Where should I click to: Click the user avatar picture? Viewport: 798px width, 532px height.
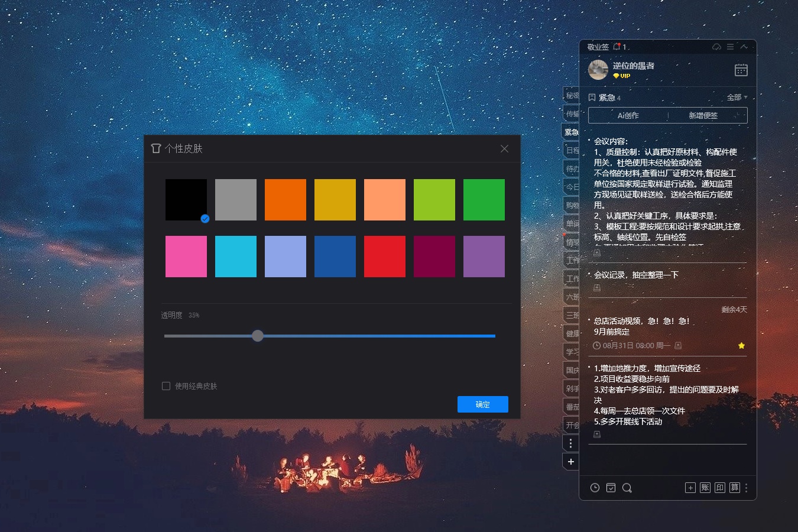click(598, 70)
